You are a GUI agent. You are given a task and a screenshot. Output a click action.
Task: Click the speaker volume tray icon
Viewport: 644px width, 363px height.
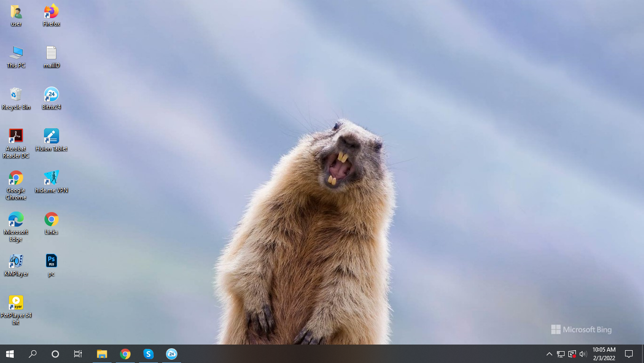tap(583, 354)
